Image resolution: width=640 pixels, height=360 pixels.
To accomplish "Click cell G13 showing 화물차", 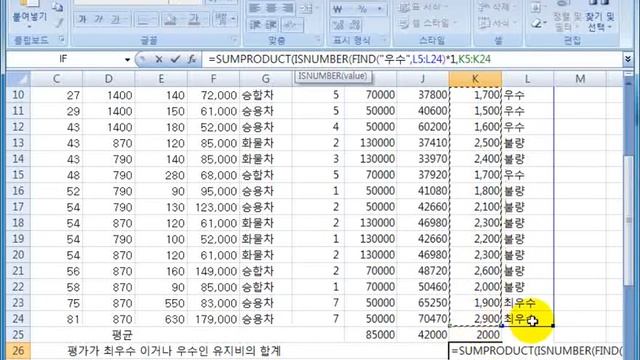I will point(266,143).
